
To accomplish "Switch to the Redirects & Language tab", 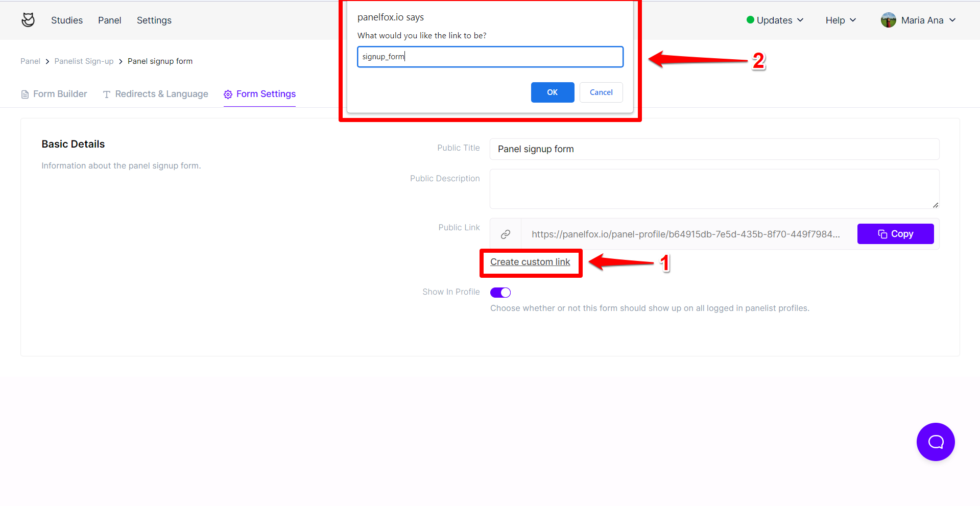I will 155,94.
